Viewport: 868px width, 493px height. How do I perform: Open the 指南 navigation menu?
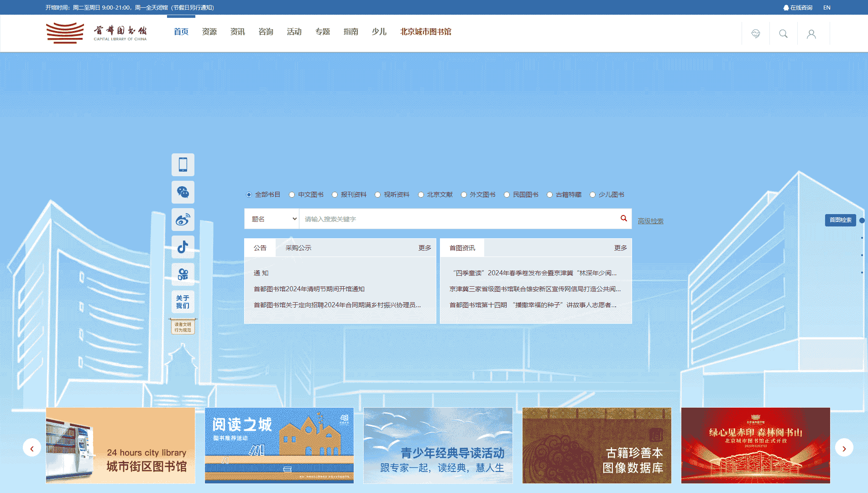tap(351, 31)
